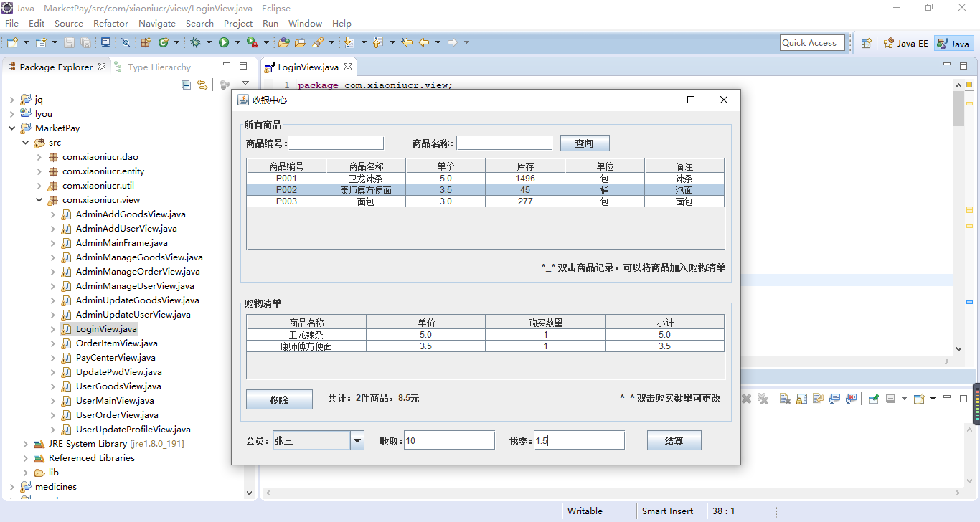
Task: Expand the medicines project node
Action: click(x=11, y=487)
